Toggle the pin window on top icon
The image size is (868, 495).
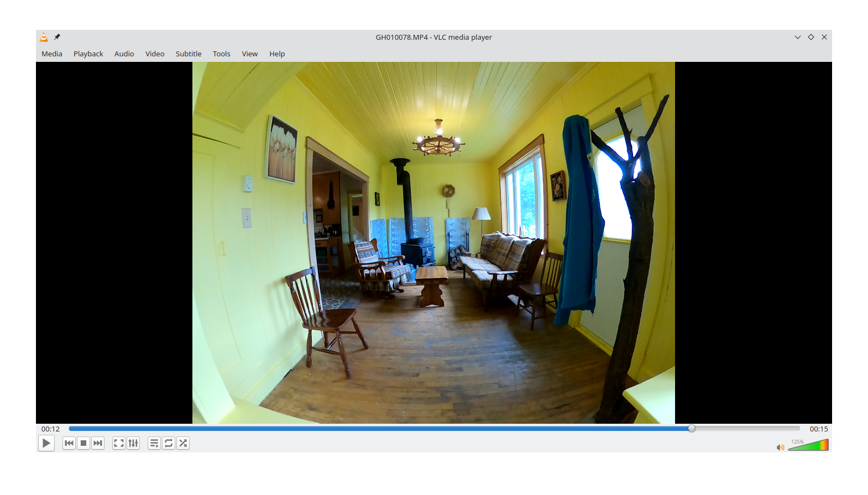(x=57, y=37)
